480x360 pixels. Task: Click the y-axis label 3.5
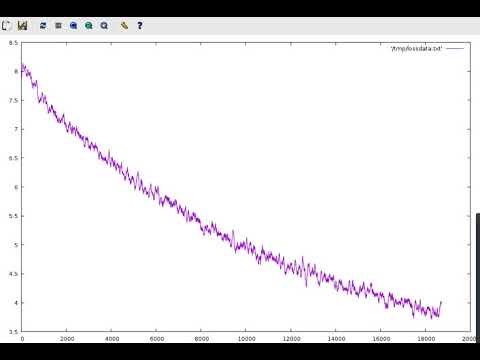13,332
